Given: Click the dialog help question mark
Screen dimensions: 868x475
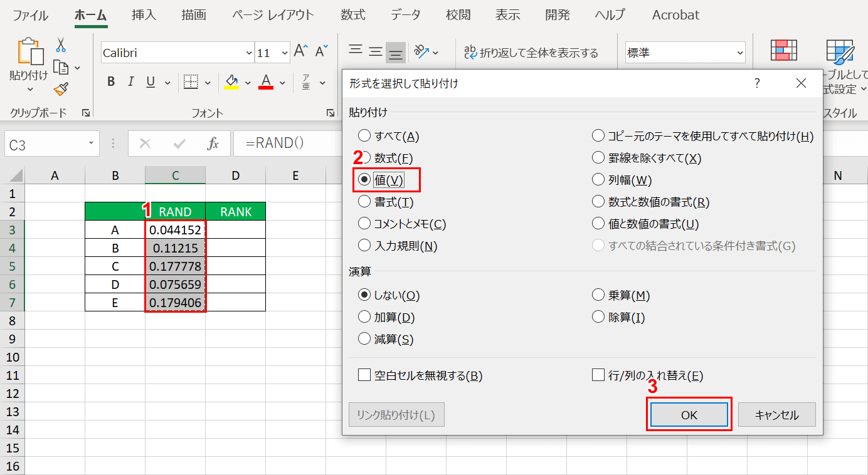Looking at the screenshot, I should 757,83.
